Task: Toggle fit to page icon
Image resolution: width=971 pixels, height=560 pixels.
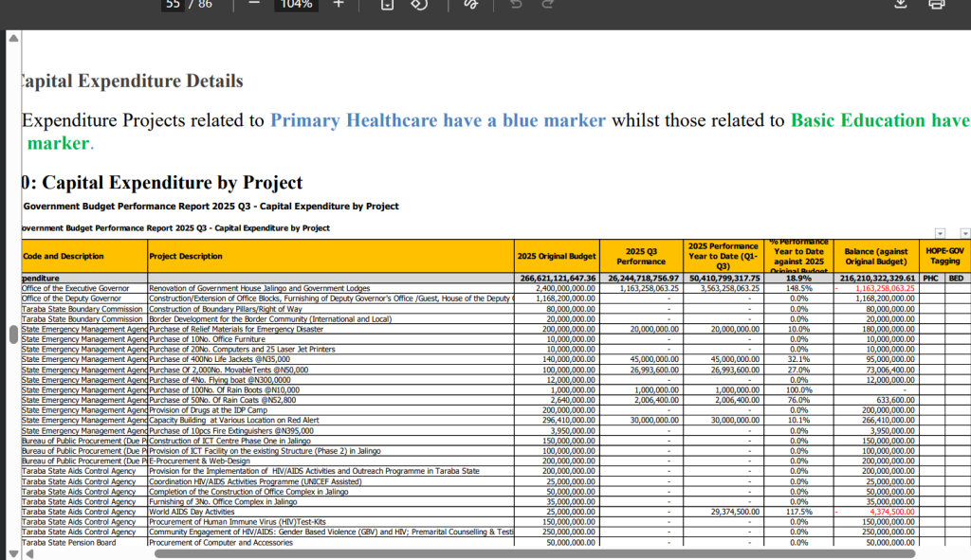Action: (x=387, y=4)
